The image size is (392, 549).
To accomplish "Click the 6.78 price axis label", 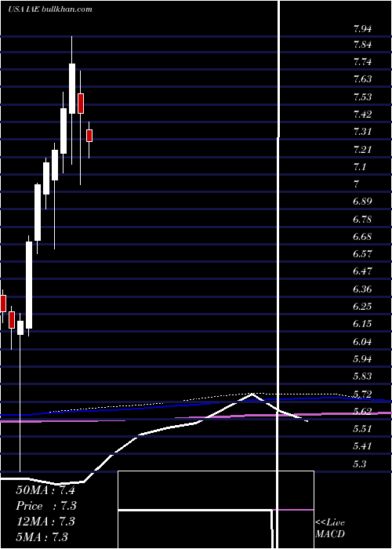I will coord(362,220).
